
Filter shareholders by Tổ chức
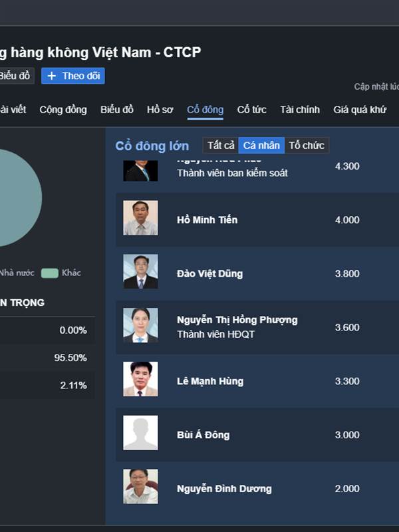click(307, 146)
